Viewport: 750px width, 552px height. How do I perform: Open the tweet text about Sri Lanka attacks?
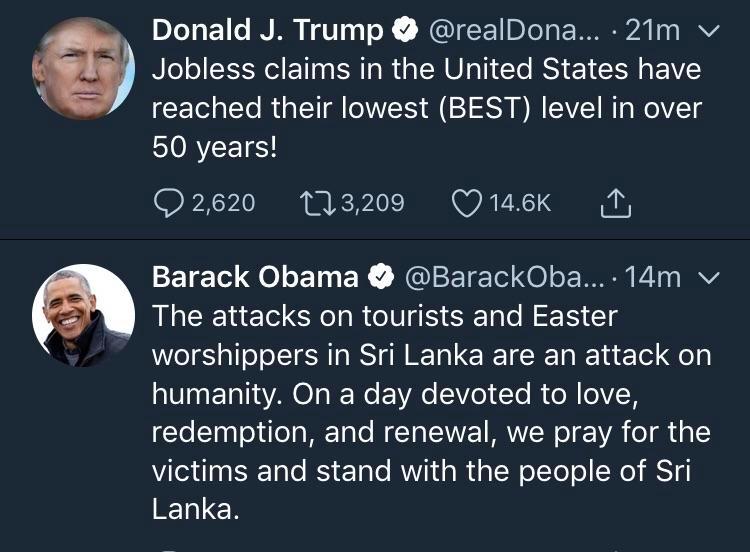[x=431, y=412]
